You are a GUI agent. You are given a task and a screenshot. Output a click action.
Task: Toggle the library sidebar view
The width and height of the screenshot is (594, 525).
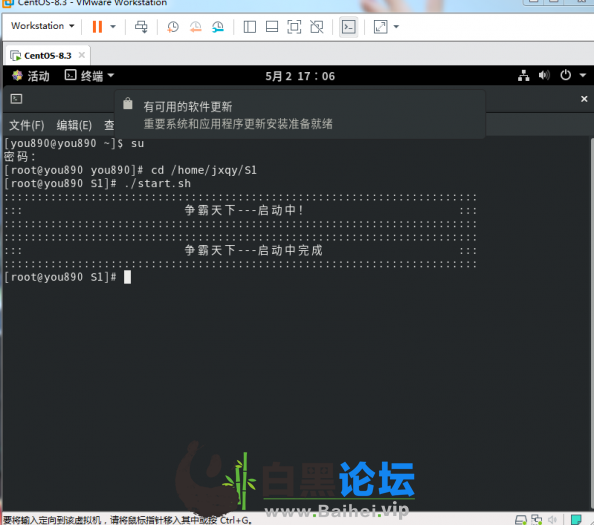(250, 27)
